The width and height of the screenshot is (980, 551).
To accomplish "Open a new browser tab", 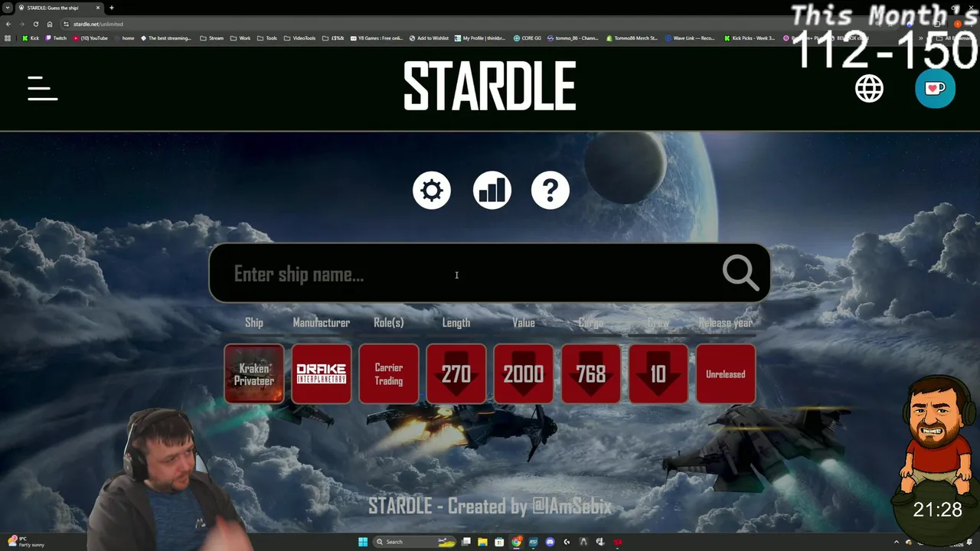I will (112, 8).
